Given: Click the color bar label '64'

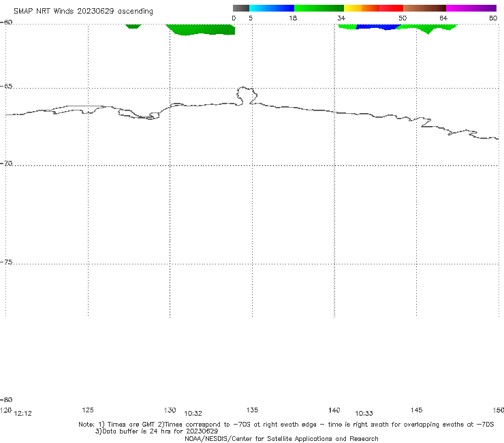Looking at the screenshot, I should click(x=443, y=18).
